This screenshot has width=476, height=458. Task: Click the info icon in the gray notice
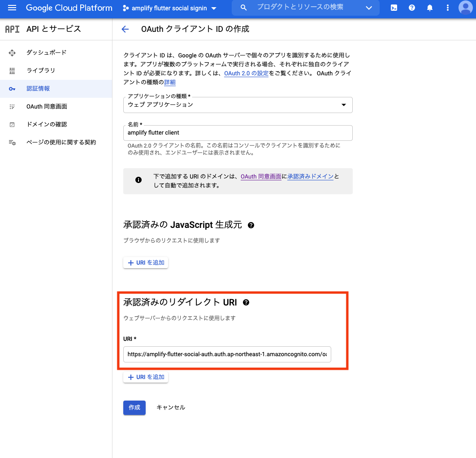point(138,180)
